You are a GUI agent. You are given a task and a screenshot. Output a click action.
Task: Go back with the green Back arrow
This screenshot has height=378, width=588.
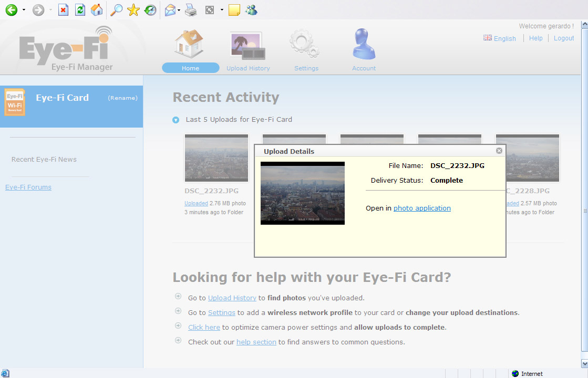[11, 10]
